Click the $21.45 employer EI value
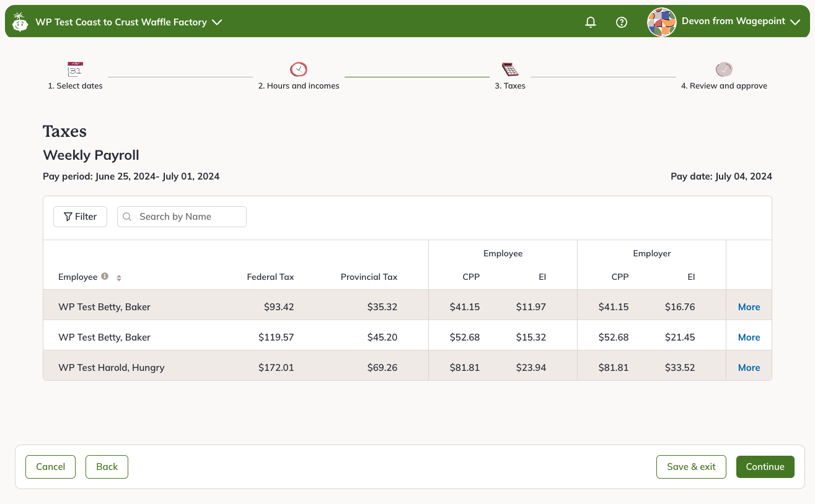 tap(680, 337)
